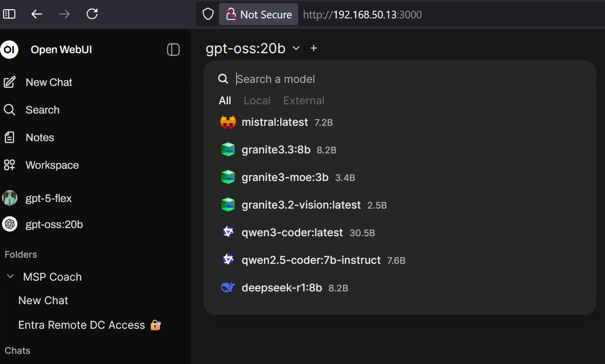This screenshot has height=364, width=605.
Task: Open the MSP Coach folder
Action: (x=53, y=277)
